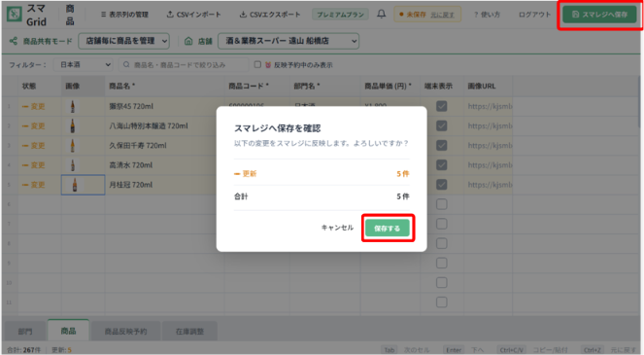Click bottle image of 月桂冠 720ml
This screenshot has width=644, height=355.
coord(75,185)
